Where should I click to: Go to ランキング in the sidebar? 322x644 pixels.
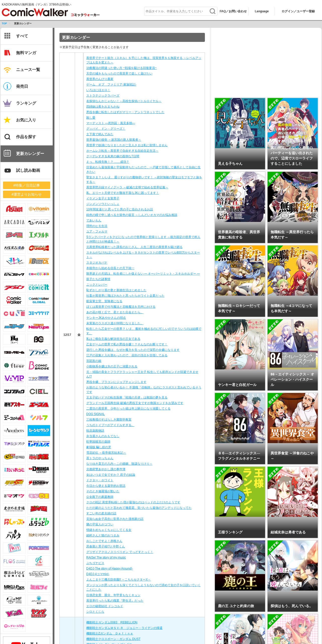pyautogui.click(x=26, y=103)
